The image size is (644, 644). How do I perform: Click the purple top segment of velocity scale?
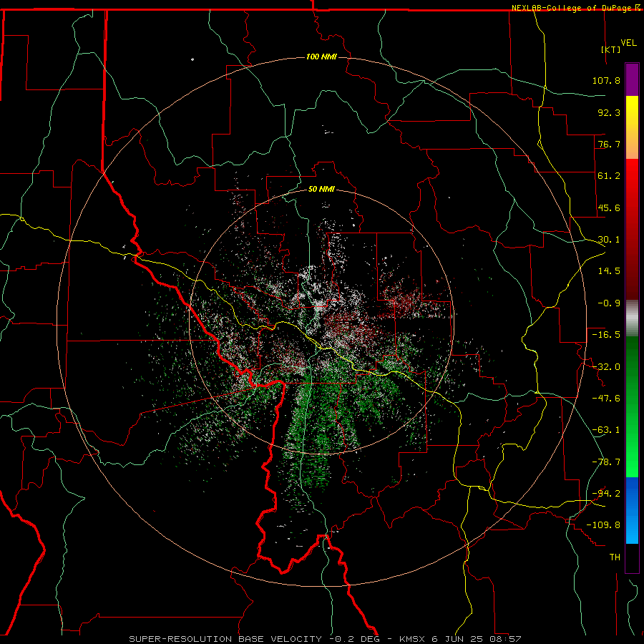click(x=632, y=79)
